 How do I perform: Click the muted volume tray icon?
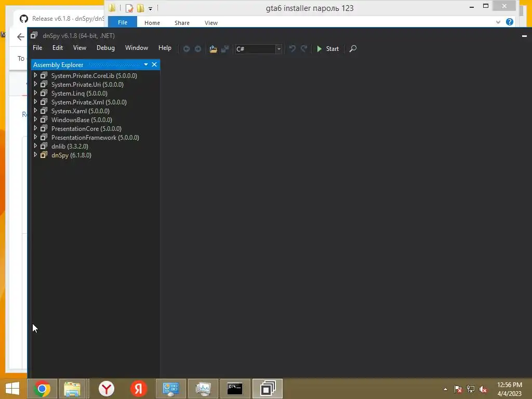[483, 389]
